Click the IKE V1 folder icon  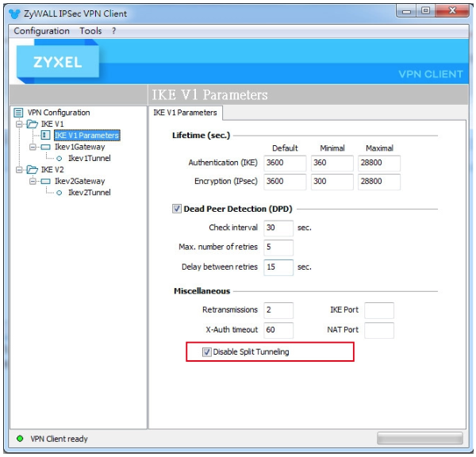tap(33, 124)
